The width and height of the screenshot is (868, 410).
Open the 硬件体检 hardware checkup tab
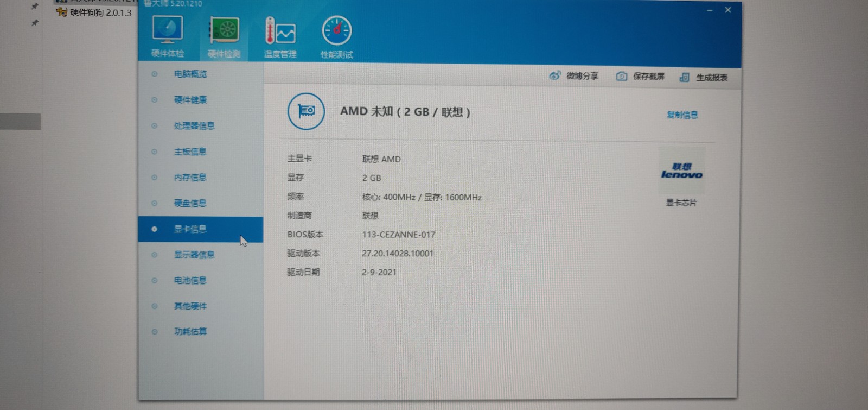(x=168, y=36)
